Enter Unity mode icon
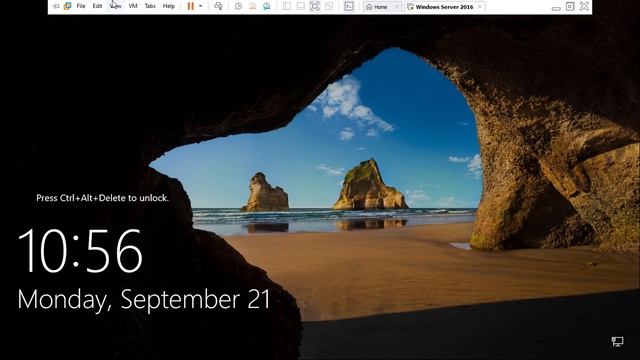 click(x=329, y=6)
